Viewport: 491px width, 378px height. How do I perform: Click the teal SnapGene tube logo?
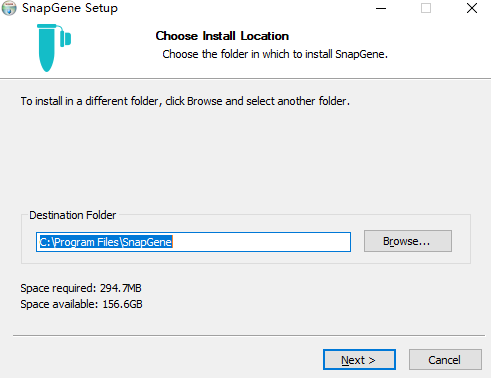tap(54, 48)
